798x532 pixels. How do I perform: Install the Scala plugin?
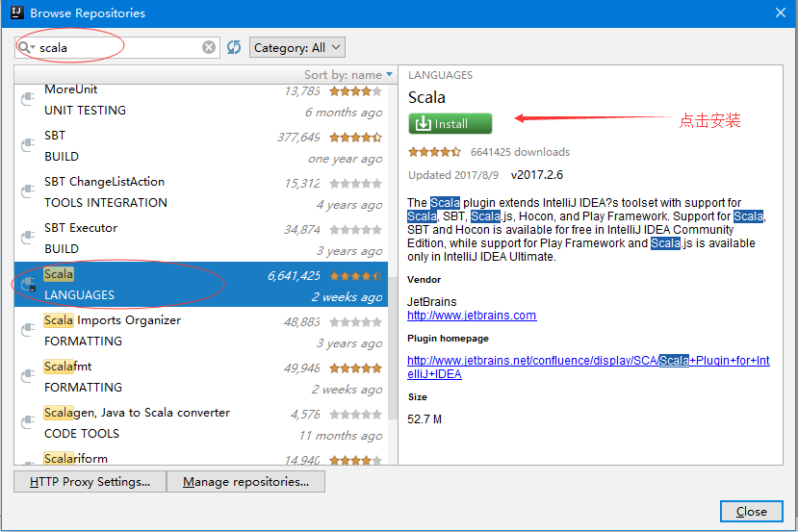(450, 123)
